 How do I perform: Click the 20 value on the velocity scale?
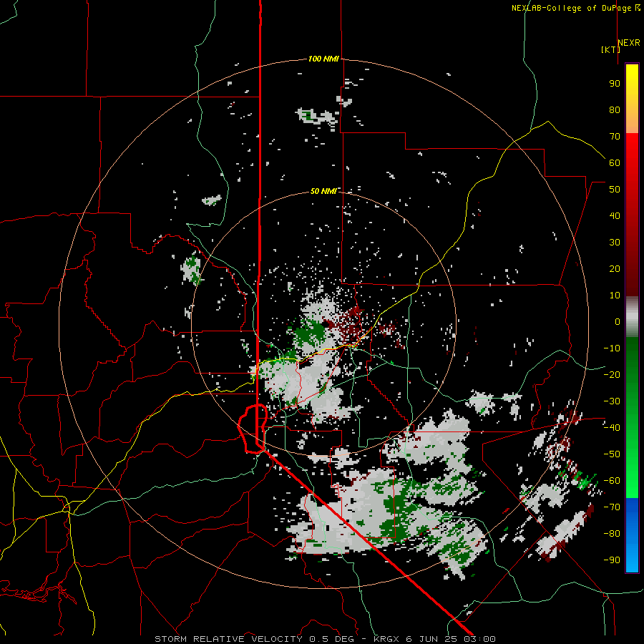pos(615,269)
